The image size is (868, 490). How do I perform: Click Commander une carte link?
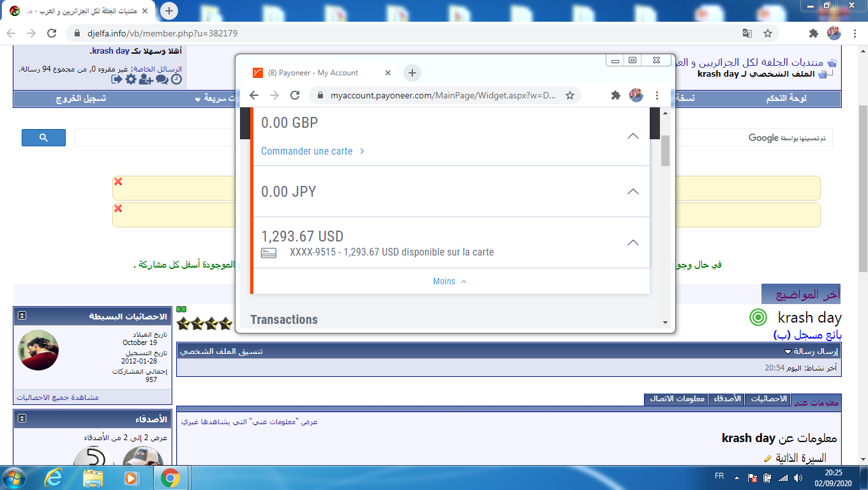(x=313, y=151)
